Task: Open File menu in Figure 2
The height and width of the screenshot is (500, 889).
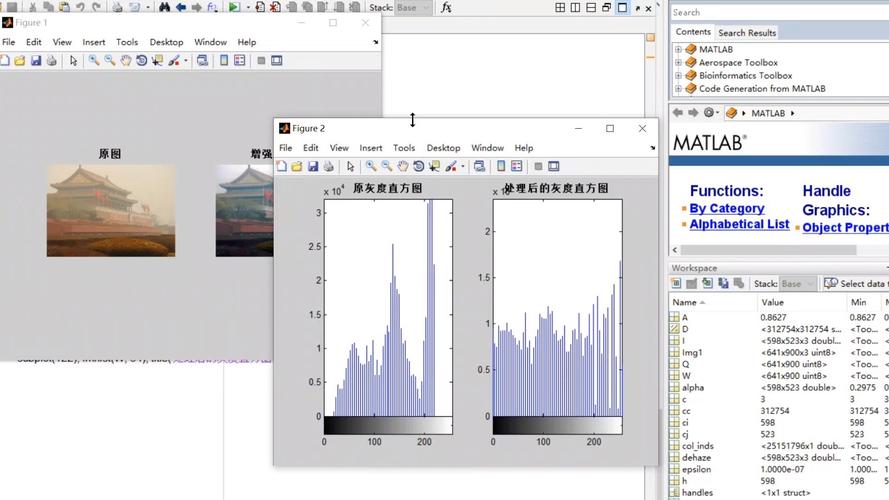Action: [286, 147]
